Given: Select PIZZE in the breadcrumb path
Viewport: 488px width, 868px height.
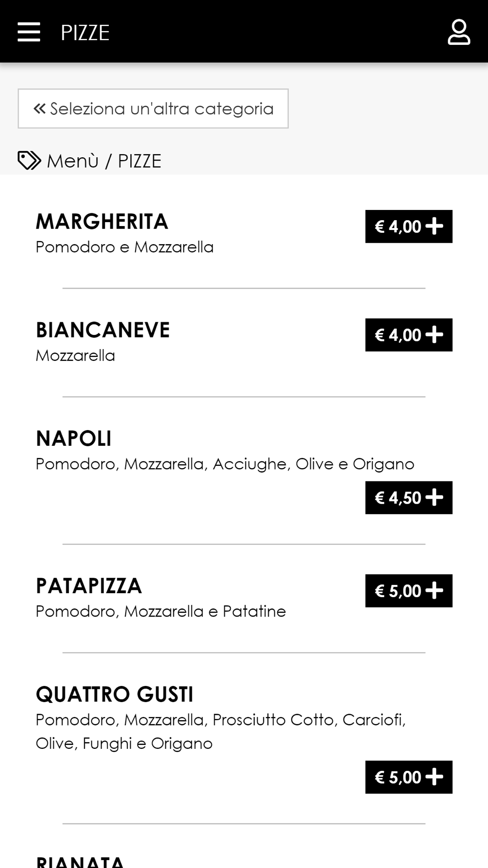Looking at the screenshot, I should point(140,161).
